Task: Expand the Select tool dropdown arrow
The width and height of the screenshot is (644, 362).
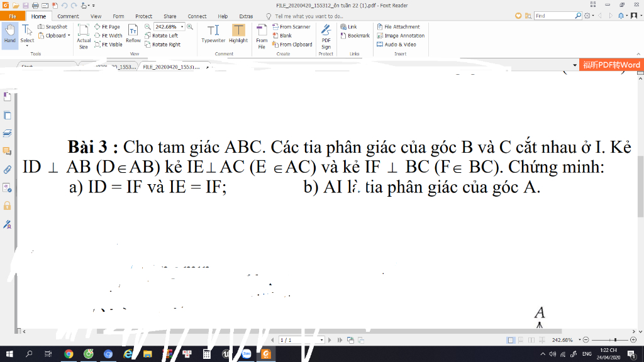Action: [27, 45]
